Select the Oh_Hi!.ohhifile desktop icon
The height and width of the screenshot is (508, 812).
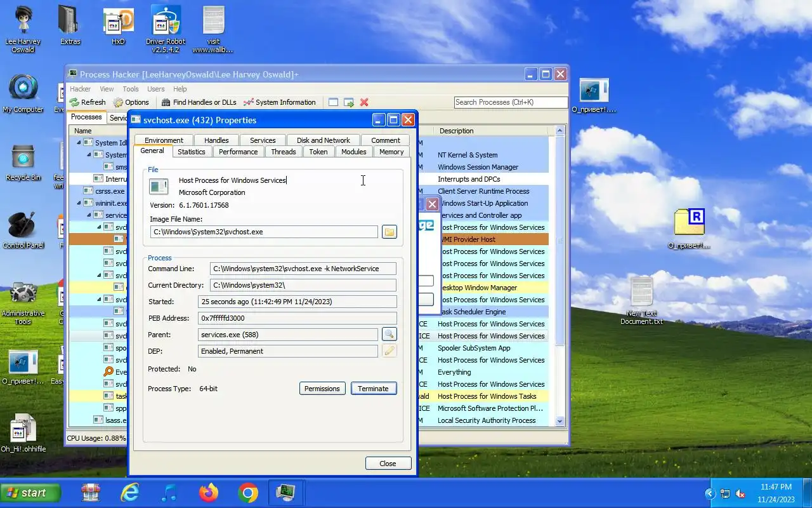point(23,433)
